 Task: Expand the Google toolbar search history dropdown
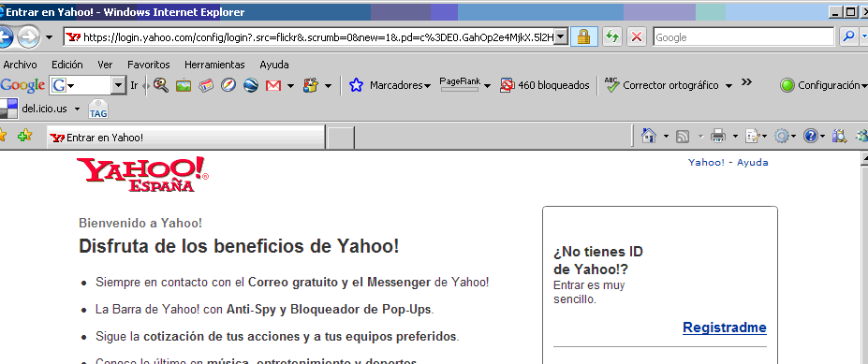coord(119,85)
